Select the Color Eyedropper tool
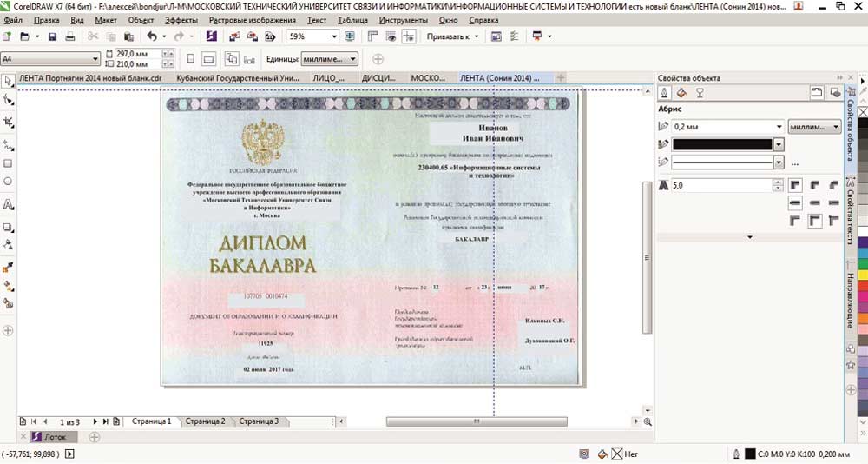 [x=9, y=268]
